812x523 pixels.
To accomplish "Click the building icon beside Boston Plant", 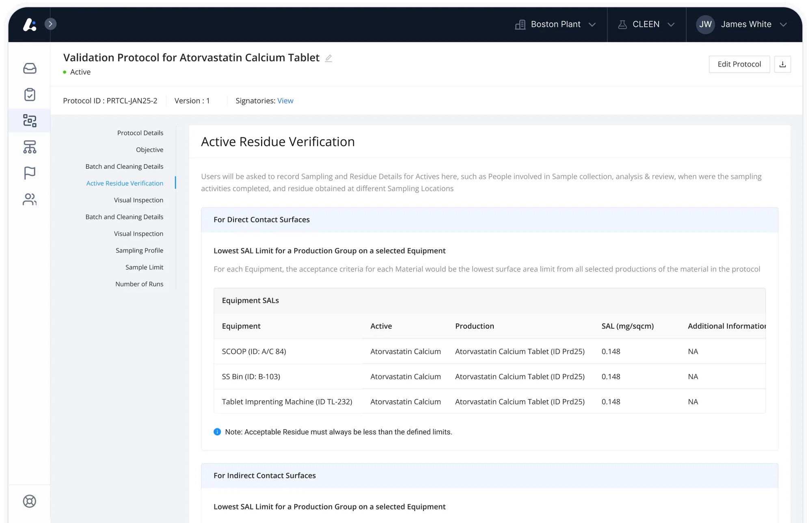I will 520,24.
